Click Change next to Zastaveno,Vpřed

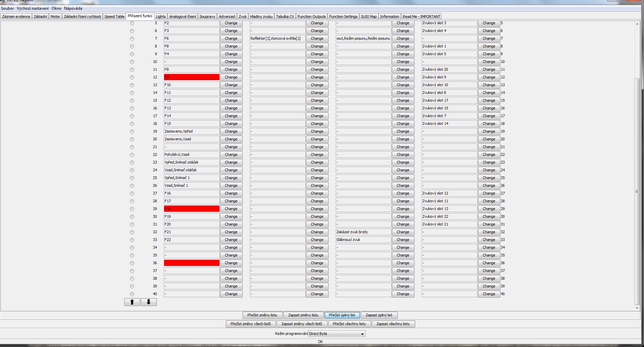pyautogui.click(x=231, y=132)
